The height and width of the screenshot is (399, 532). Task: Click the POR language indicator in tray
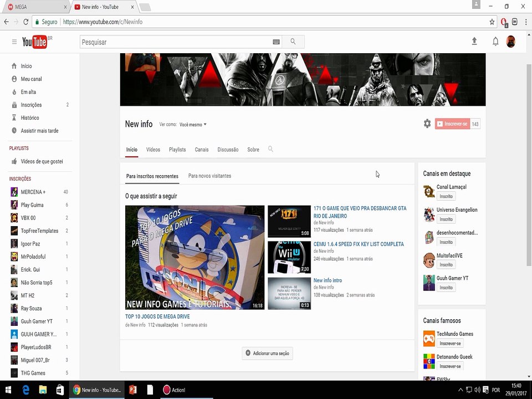(495, 390)
